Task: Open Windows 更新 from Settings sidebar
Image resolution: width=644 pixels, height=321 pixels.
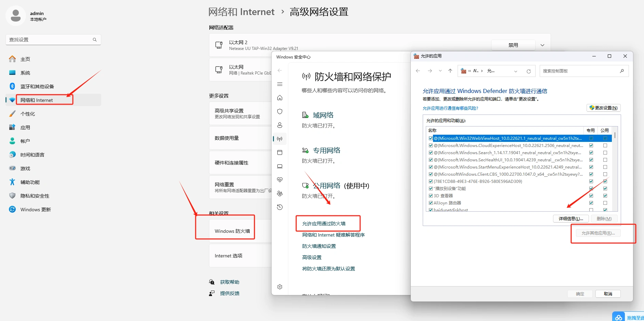Action: tap(35, 209)
